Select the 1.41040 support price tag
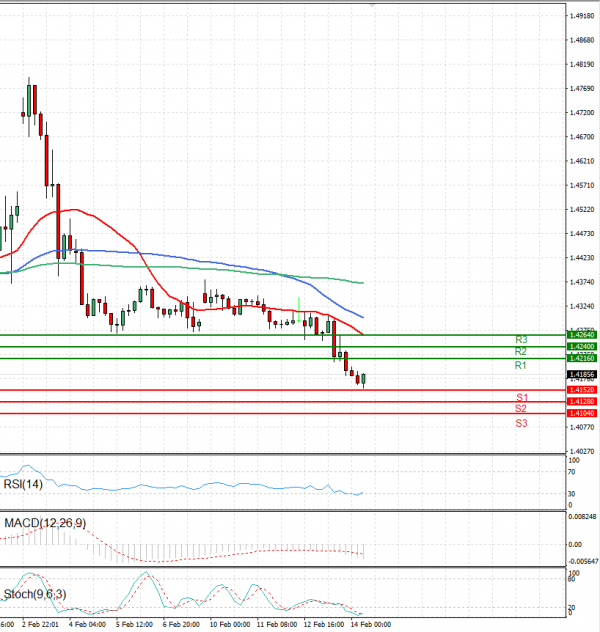This screenshot has width=600, height=632. [582, 413]
